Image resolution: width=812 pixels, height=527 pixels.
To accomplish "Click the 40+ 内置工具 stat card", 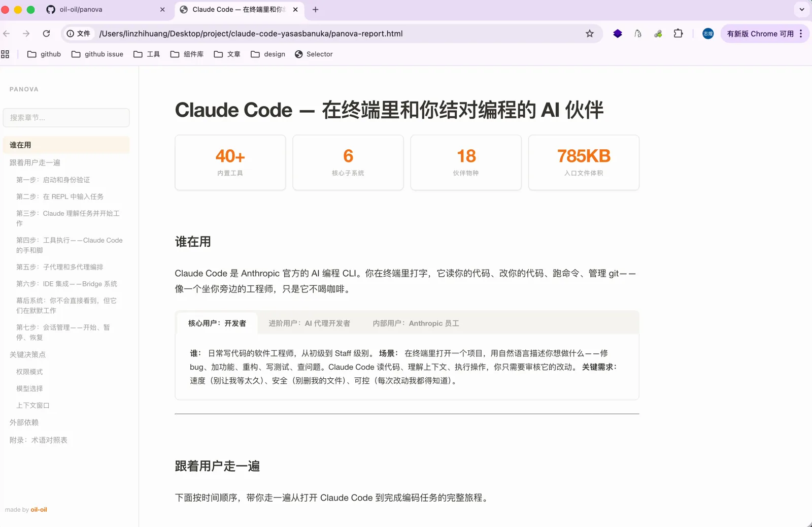I will pos(230,162).
